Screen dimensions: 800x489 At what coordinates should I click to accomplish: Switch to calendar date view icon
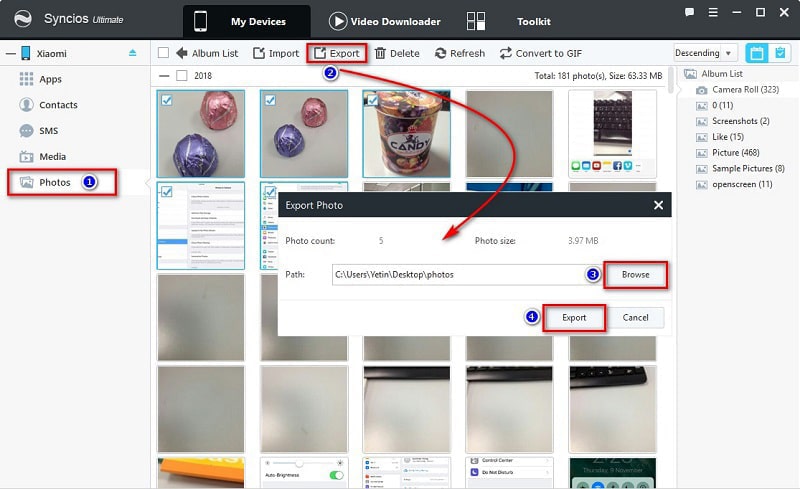pyautogui.click(x=757, y=53)
